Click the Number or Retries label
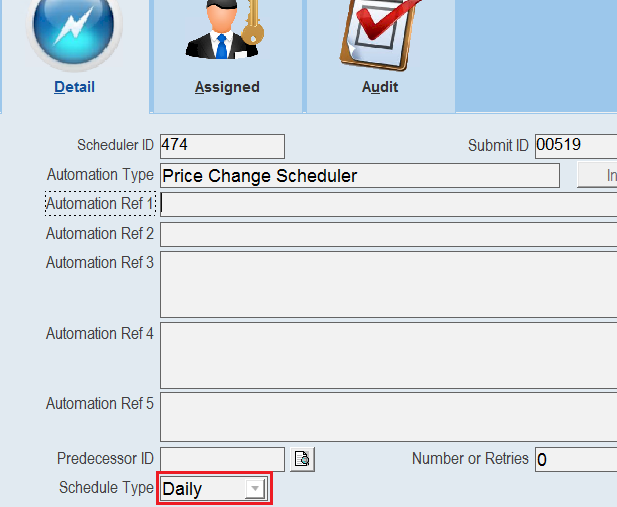The width and height of the screenshot is (617, 507). click(470, 459)
